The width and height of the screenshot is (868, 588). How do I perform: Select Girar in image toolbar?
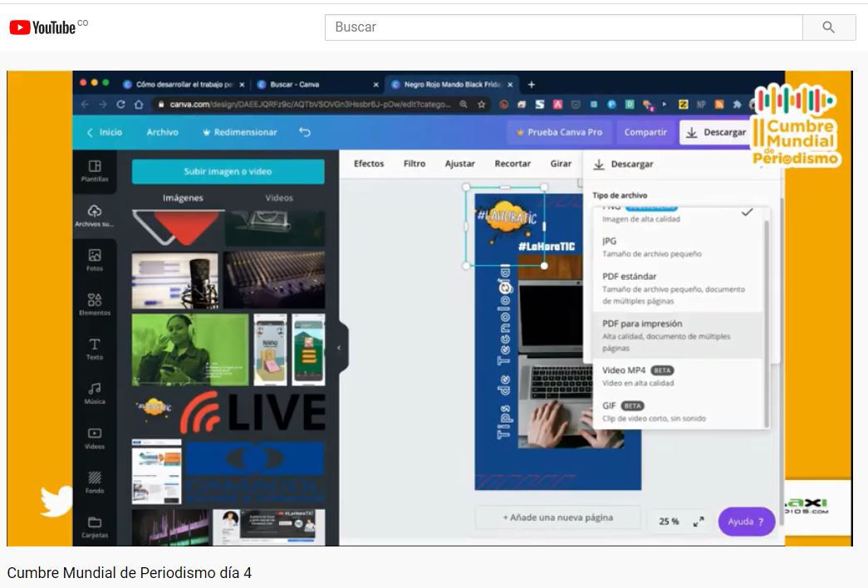[x=560, y=164]
